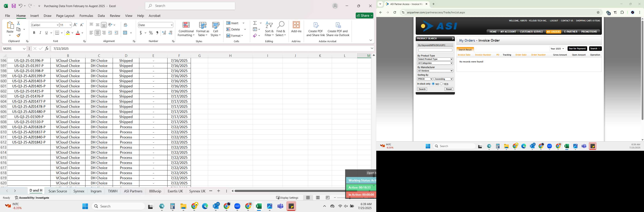
Task: Open the Page Layout ribbon tab
Action: click(x=65, y=16)
